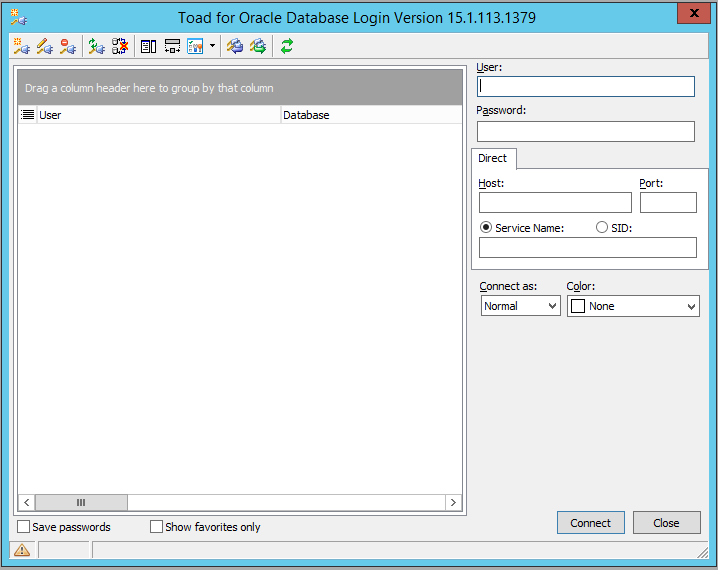
Task: Click the horizontal scrollbar left arrow
Action: (x=27, y=502)
